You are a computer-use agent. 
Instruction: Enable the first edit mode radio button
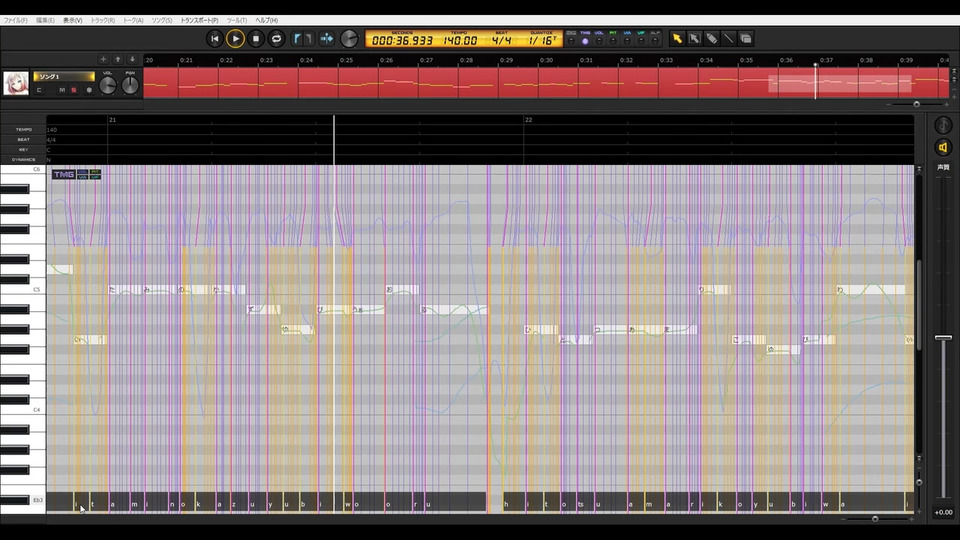point(571,41)
